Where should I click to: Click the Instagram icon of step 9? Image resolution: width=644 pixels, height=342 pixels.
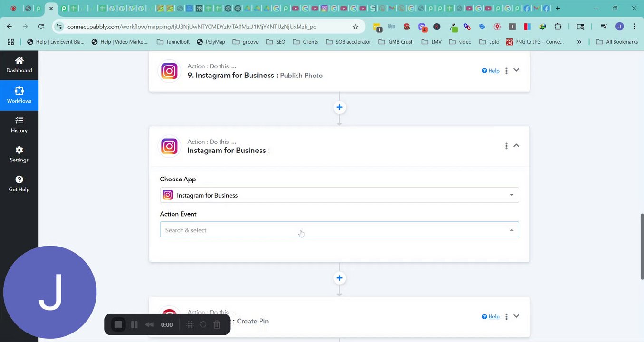tap(169, 71)
